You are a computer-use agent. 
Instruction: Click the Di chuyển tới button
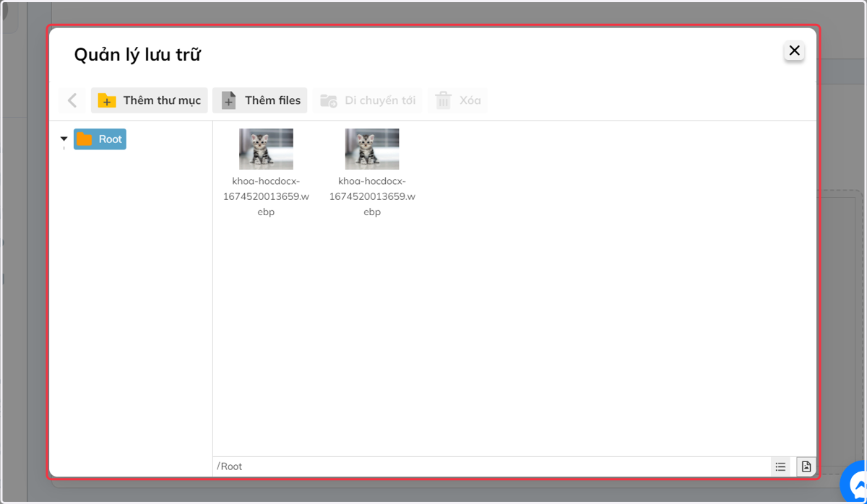tap(368, 100)
